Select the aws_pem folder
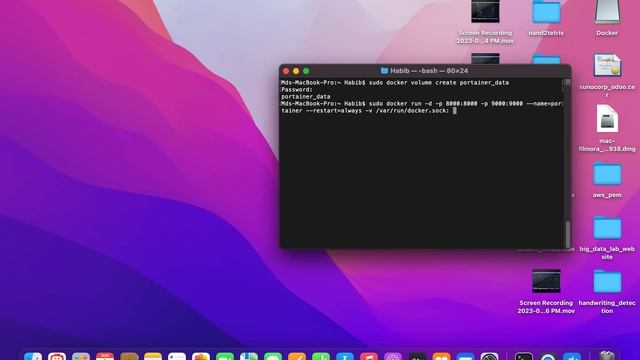This screenshot has width=640, height=360. (607, 174)
